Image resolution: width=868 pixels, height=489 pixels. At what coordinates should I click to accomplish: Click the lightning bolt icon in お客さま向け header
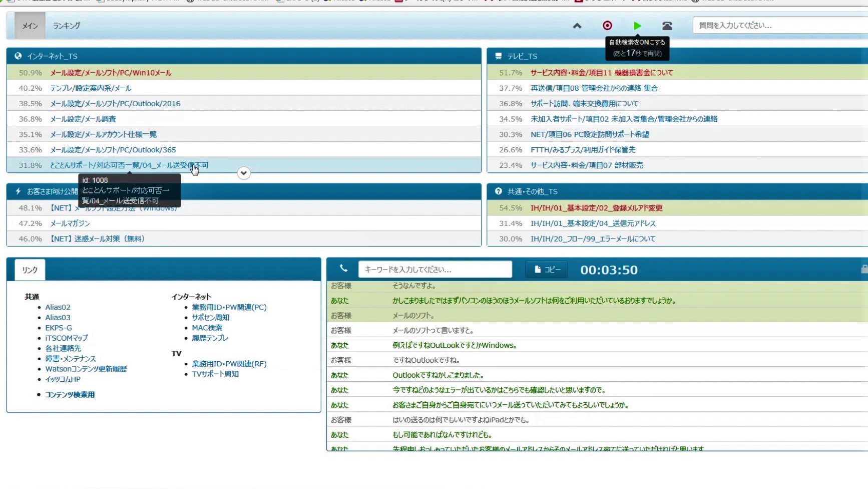[18, 191]
